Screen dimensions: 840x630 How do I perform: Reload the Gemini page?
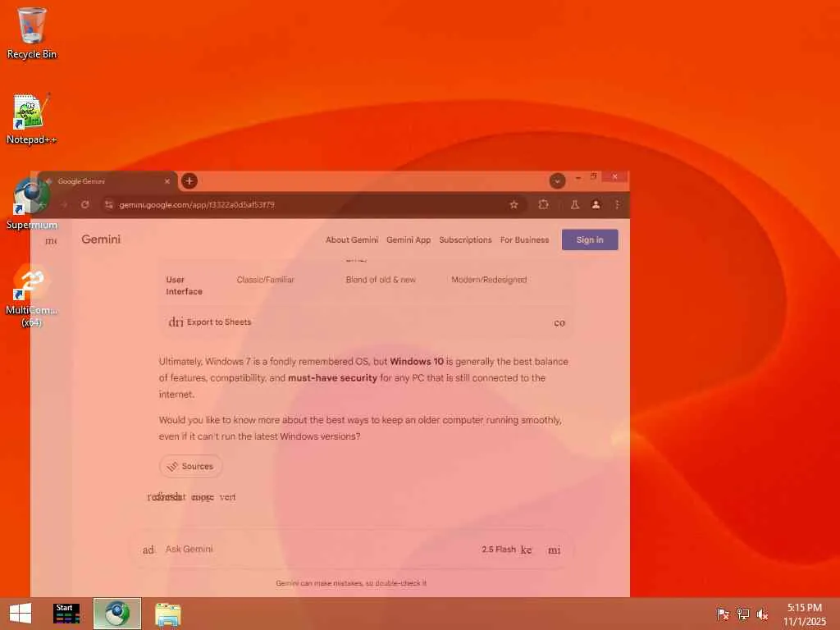point(84,204)
